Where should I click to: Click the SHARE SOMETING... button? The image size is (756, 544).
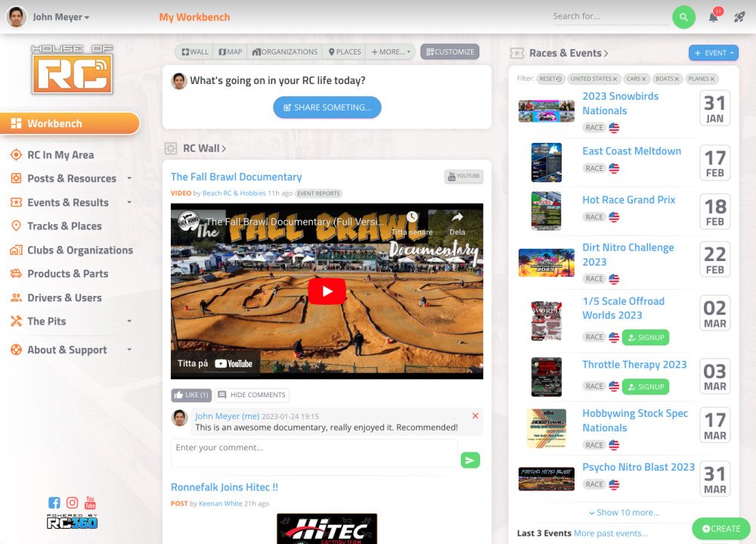[x=327, y=107]
